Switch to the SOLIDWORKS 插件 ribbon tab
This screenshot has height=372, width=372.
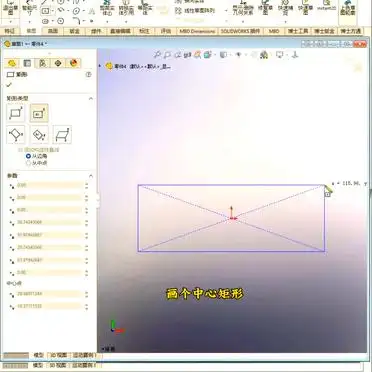pos(240,31)
